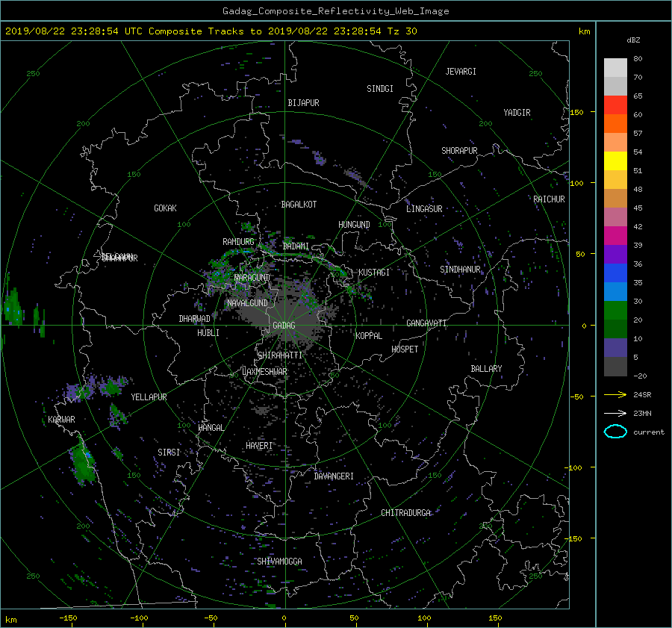Screen dimensions: 672x628
Task: Click the GOKAK label
Action: (165, 208)
